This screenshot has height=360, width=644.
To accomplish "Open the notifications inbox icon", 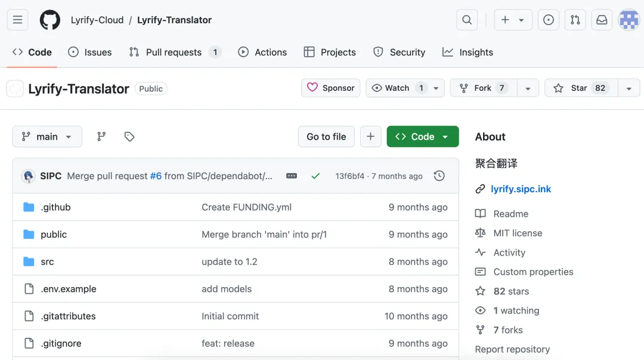I will [602, 20].
